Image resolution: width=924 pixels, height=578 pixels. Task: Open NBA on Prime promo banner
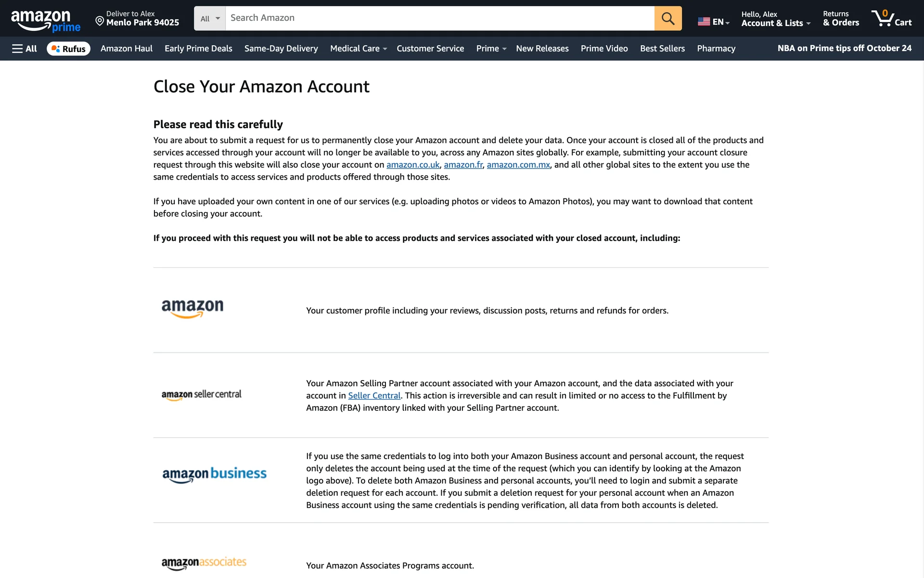coord(844,48)
